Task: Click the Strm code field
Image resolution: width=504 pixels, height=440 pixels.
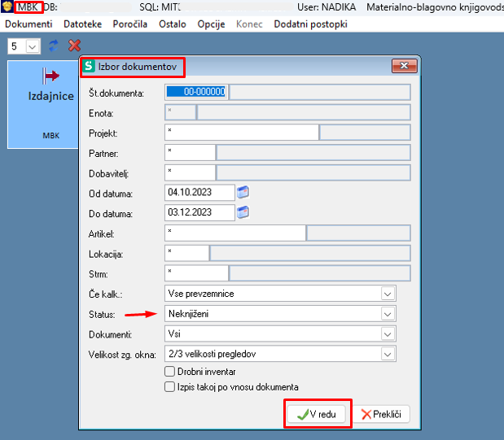Action: click(196, 273)
